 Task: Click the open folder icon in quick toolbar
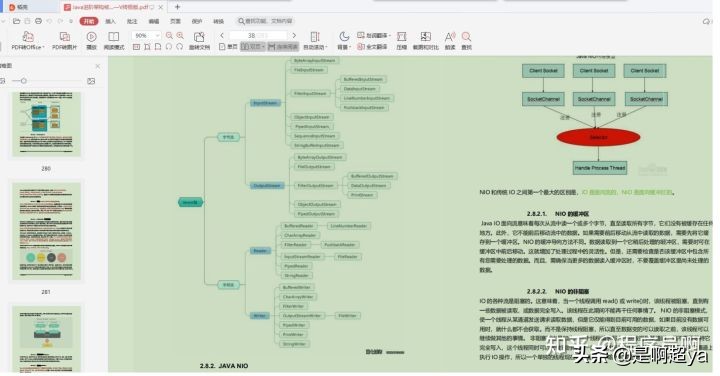[x=17, y=21]
